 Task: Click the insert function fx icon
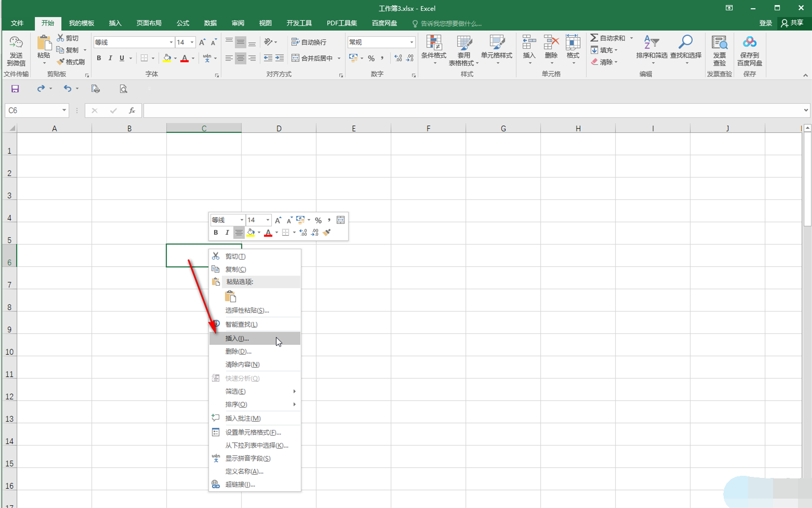point(132,111)
